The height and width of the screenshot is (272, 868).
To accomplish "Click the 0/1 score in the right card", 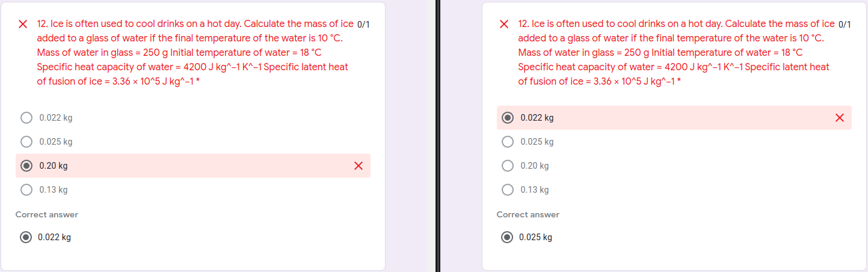I will [x=845, y=25].
